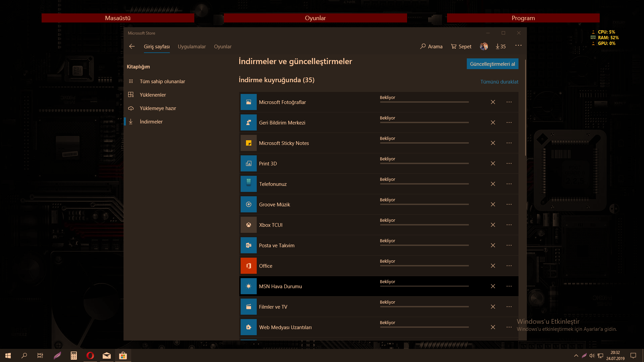This screenshot has height=362, width=644.
Task: Click the Microsoft Fotoğraflar progress bar
Action: [424, 102]
